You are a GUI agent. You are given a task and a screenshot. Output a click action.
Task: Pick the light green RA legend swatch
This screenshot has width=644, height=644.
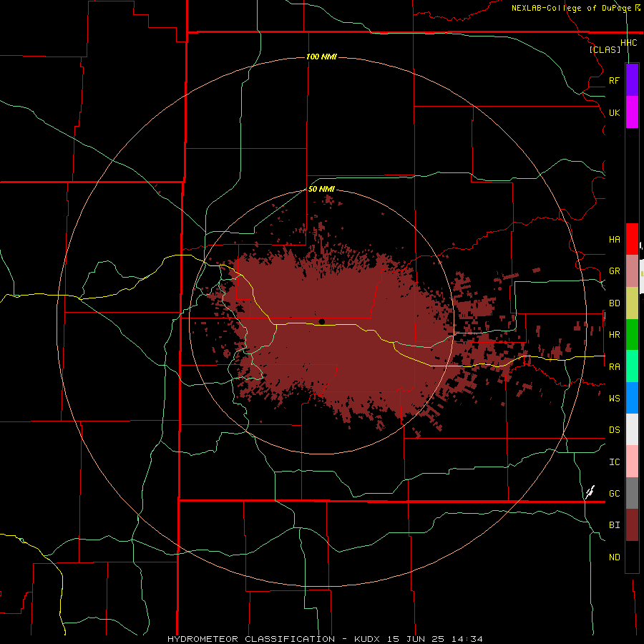632,366
